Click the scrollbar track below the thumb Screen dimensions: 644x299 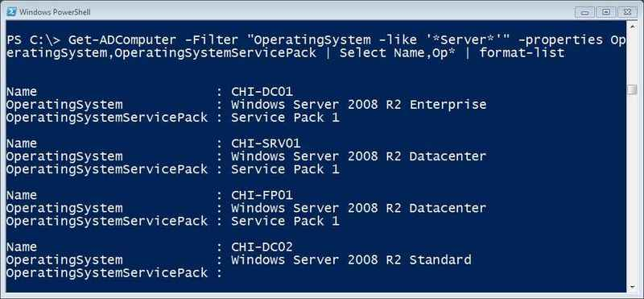tap(633, 189)
